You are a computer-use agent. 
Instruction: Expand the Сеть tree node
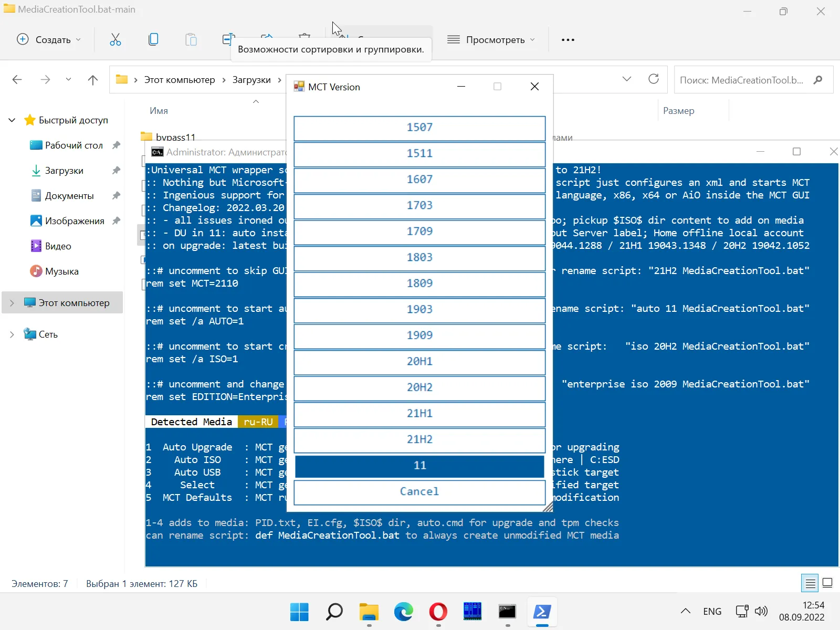point(12,334)
